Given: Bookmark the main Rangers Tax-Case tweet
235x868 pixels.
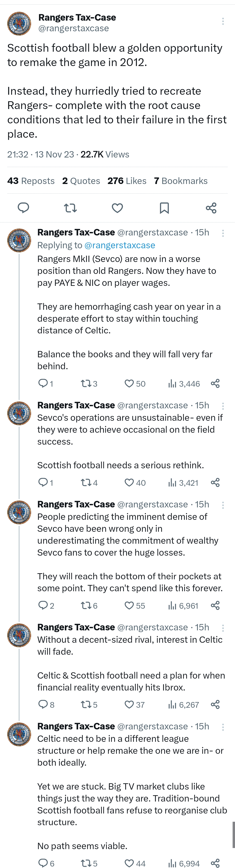Looking at the screenshot, I should (164, 208).
